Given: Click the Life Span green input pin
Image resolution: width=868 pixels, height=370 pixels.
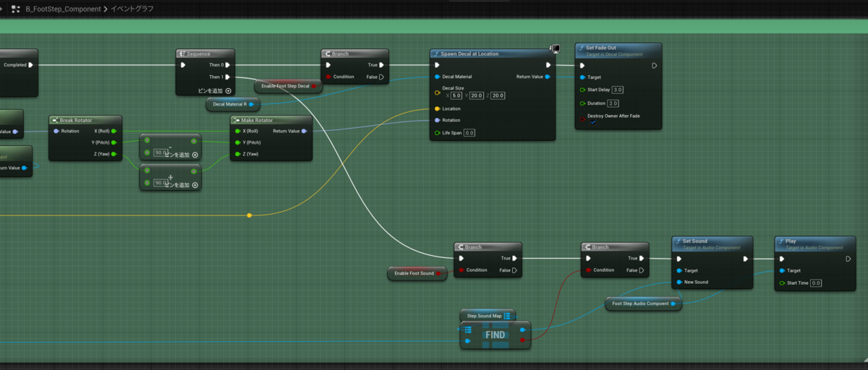Looking at the screenshot, I should pos(437,133).
